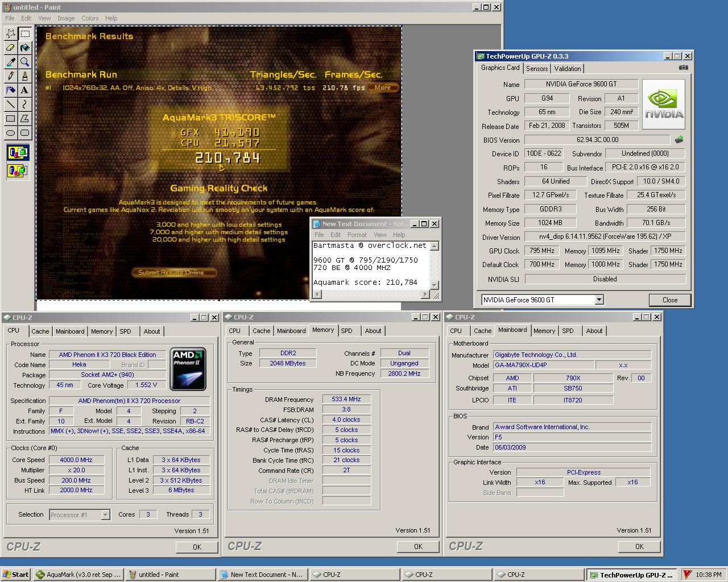Pick the Ellipse shape tool
This screenshot has height=582, width=728.
click(x=10, y=133)
